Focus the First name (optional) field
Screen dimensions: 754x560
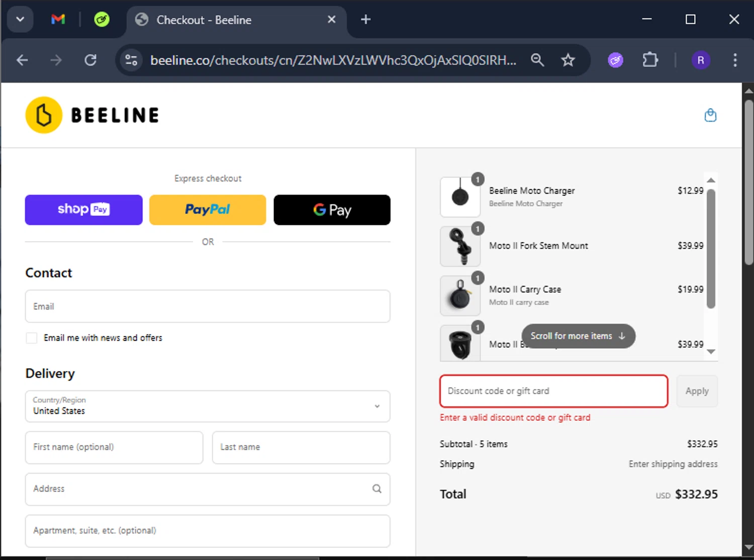point(114,447)
